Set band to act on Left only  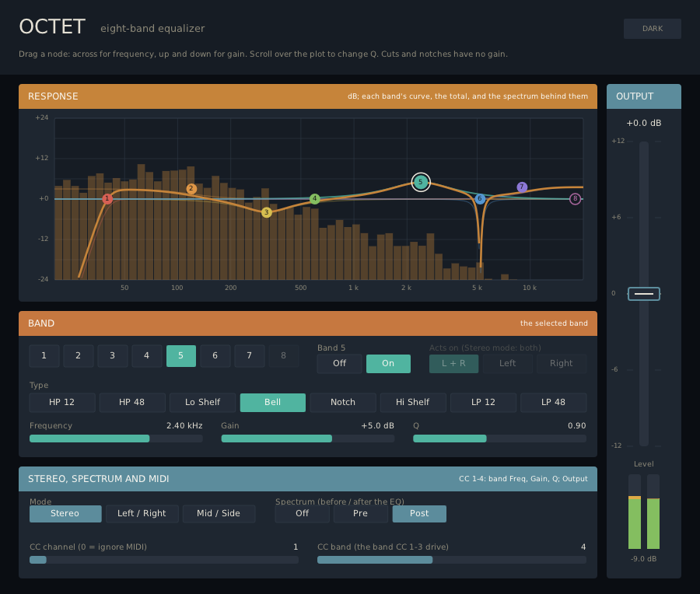(508, 363)
